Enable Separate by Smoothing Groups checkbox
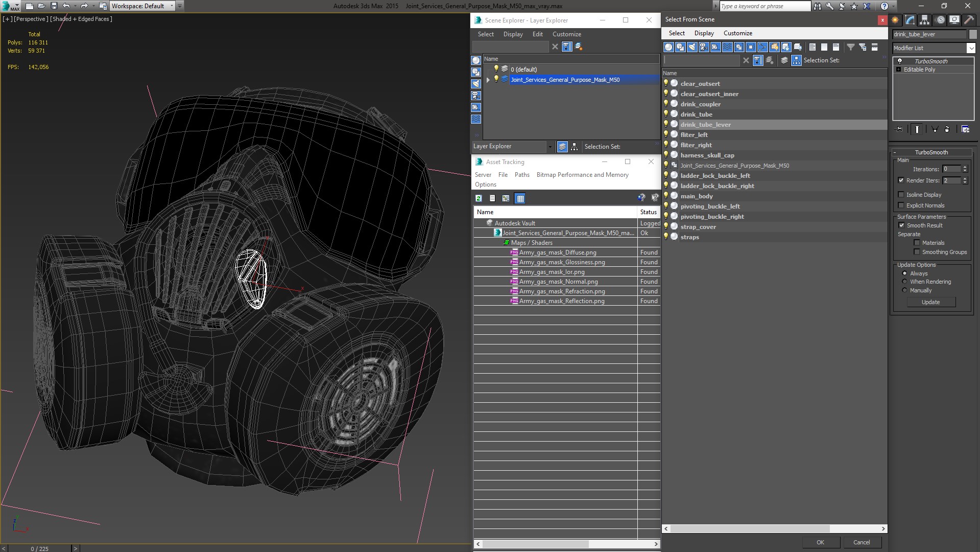 [917, 252]
